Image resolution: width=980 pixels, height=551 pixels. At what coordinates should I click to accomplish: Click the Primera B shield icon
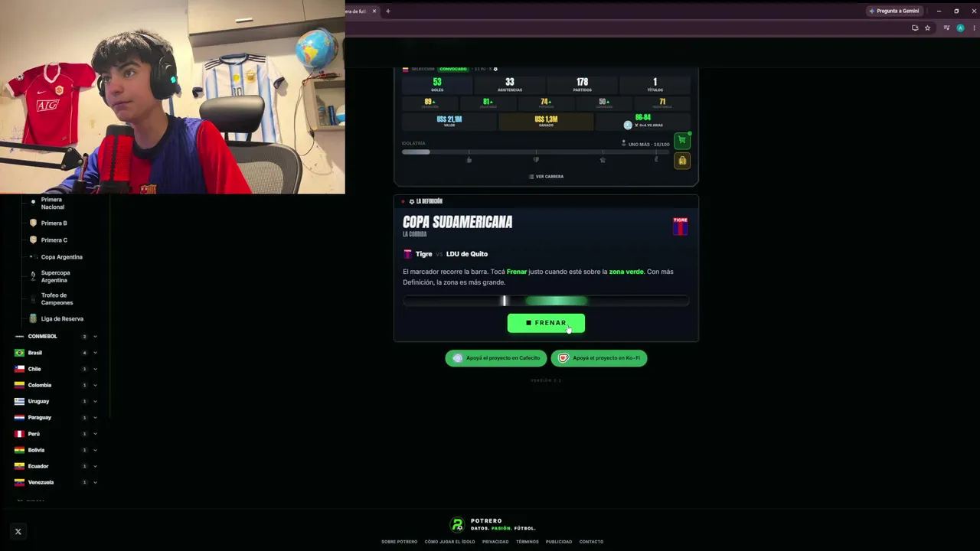[x=33, y=223]
